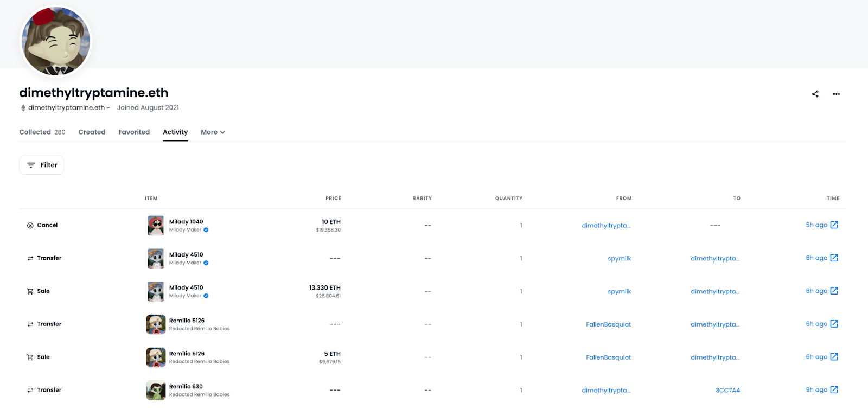Open external link for Sale Milady 4510 row
This screenshot has width=868, height=409.
(834, 291)
